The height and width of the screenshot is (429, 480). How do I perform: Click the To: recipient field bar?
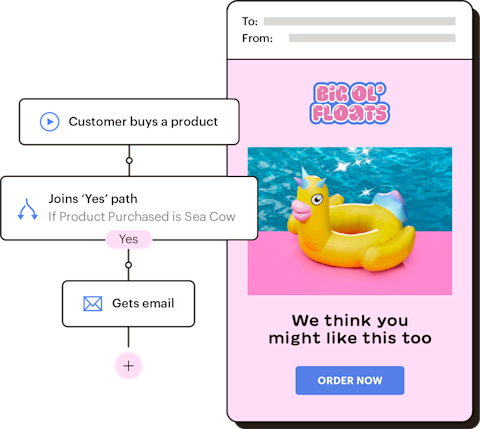360,21
